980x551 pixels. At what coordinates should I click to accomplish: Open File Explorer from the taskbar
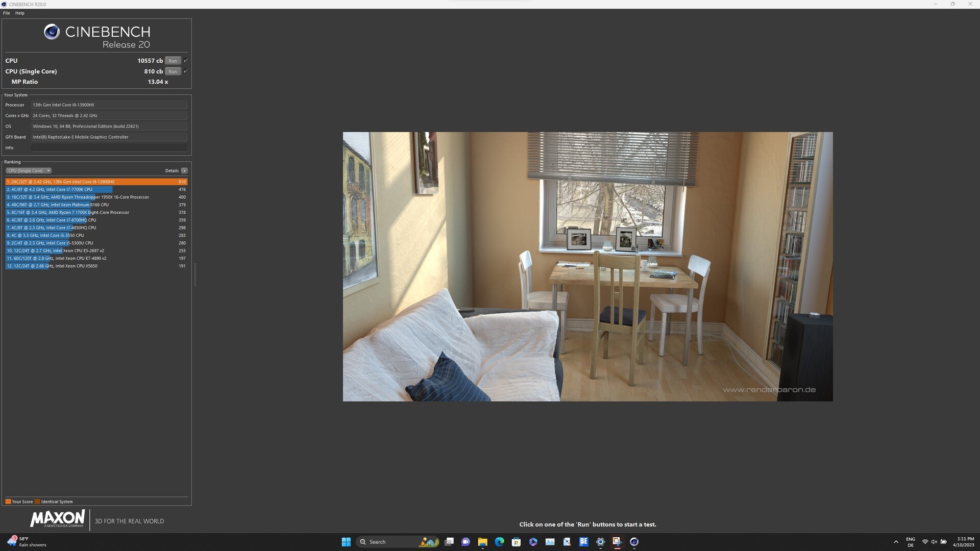[482, 542]
